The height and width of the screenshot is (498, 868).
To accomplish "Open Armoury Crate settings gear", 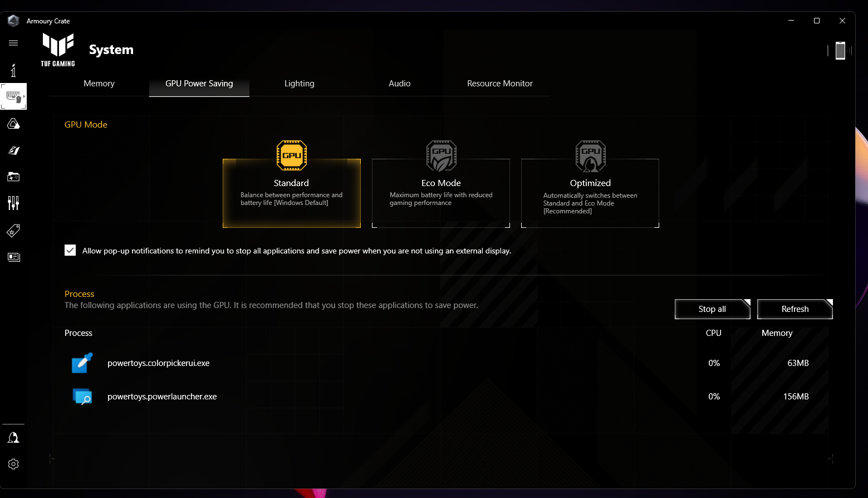I will pyautogui.click(x=13, y=463).
